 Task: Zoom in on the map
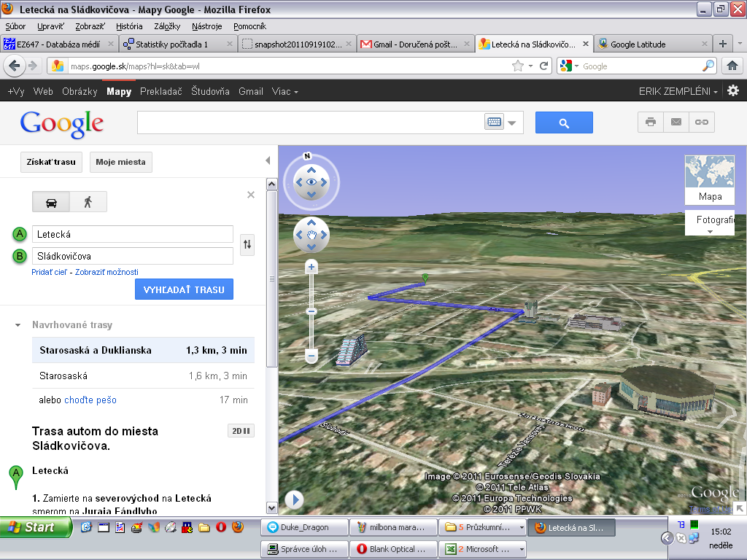click(x=311, y=267)
